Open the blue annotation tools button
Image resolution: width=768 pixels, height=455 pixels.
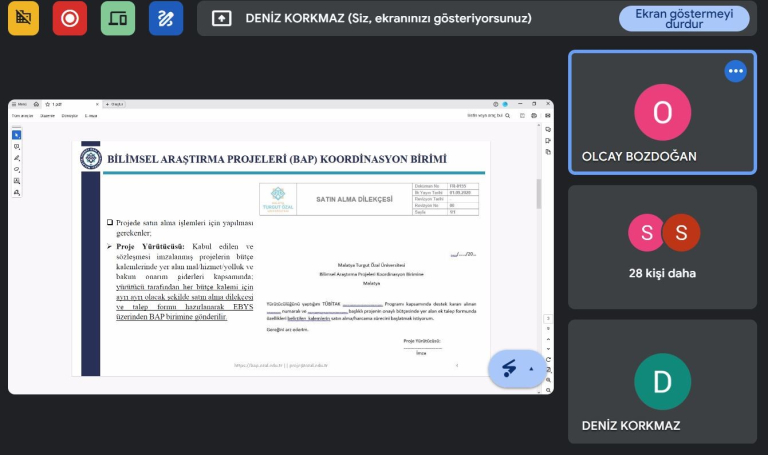tap(166, 18)
